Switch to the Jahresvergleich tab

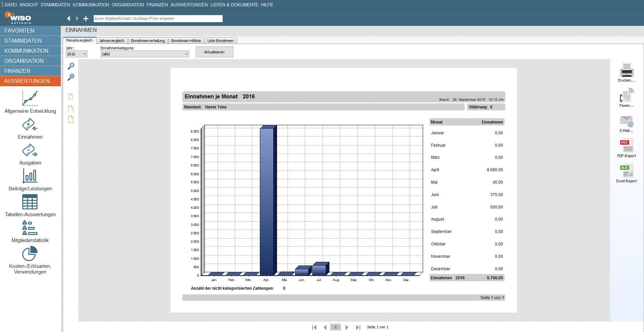(x=112, y=41)
